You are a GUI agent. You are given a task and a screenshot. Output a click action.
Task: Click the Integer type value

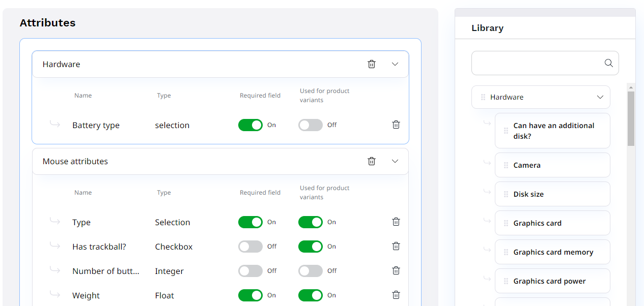coord(170,271)
